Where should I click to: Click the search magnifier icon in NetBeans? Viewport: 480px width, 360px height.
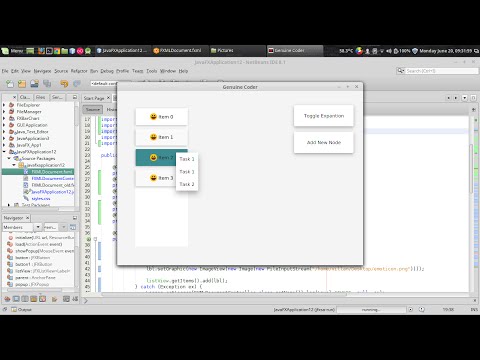[401, 71]
